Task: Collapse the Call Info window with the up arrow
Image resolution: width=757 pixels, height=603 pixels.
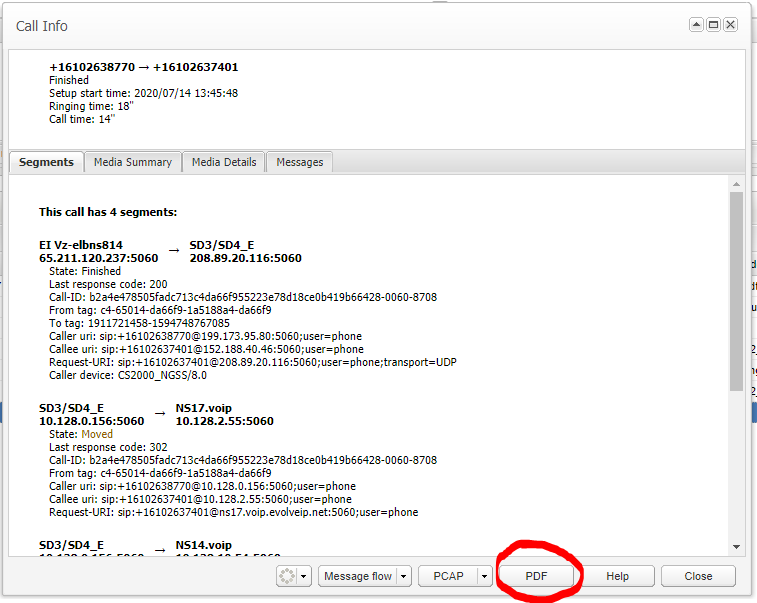Action: click(x=696, y=25)
